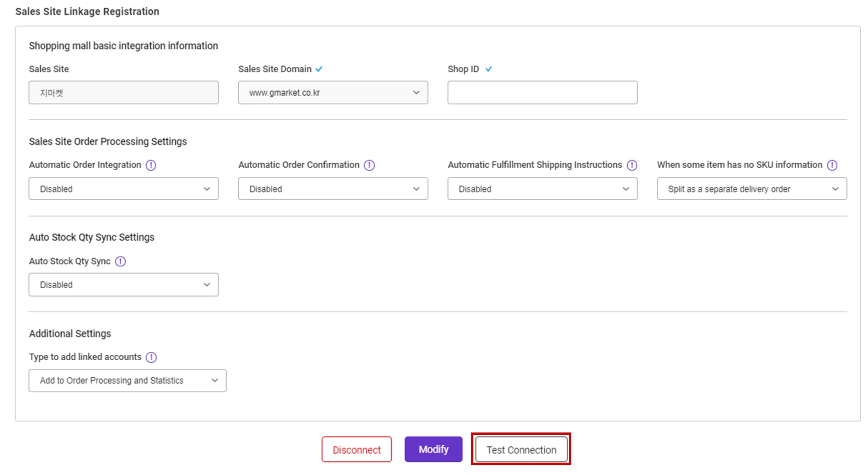Image resolution: width=868 pixels, height=475 pixels.
Task: Click the Sales Site text field
Action: 123,93
